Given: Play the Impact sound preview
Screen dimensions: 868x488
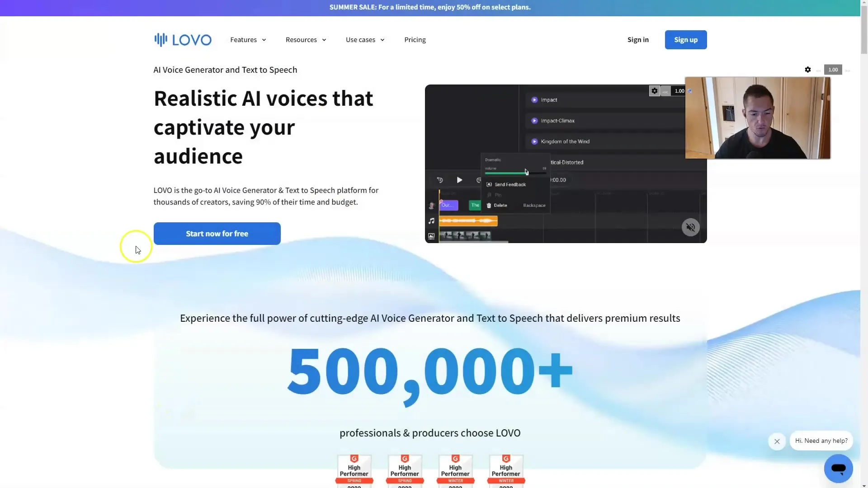Looking at the screenshot, I should pos(534,100).
